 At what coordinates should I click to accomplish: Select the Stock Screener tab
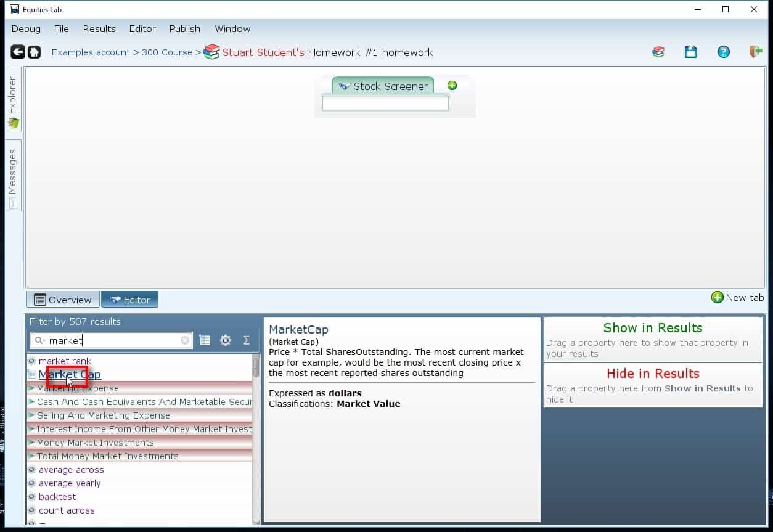[383, 86]
